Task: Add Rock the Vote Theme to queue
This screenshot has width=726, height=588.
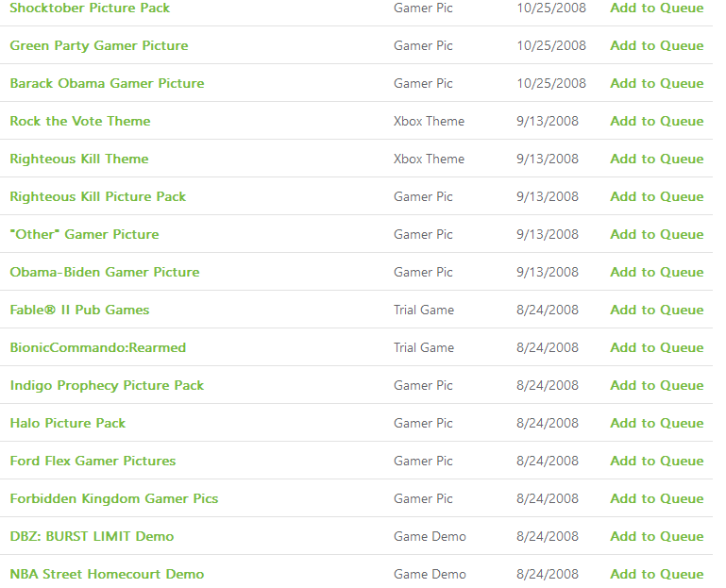Action: point(656,122)
